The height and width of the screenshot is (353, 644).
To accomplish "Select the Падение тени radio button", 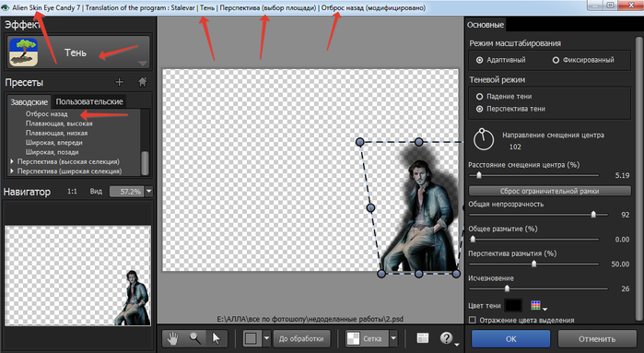I will pos(479,96).
